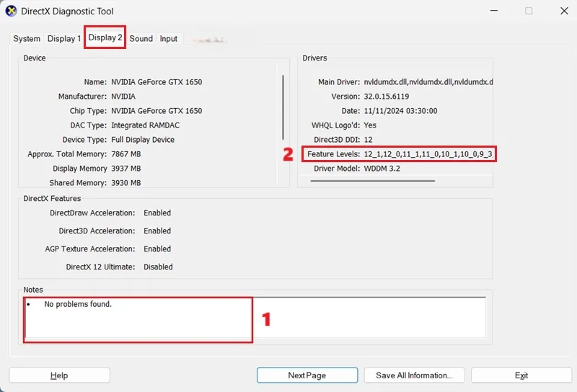The height and width of the screenshot is (392, 577).
Task: Click the Device panel vertical scrollbar
Action: click(x=283, y=107)
